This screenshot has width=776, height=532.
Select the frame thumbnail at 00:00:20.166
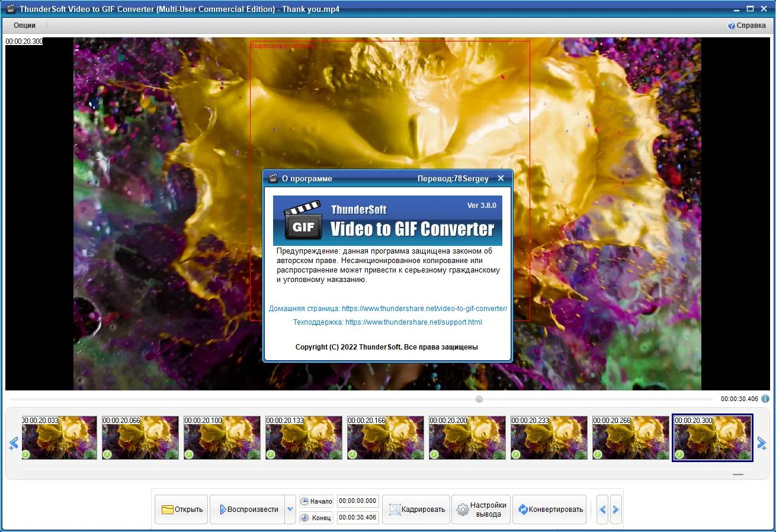point(386,438)
